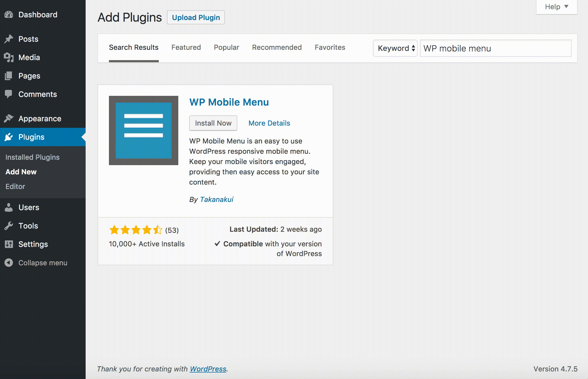Expand the Help dropdown tab
Viewport: 588px width, 379px height.
pyautogui.click(x=557, y=7)
